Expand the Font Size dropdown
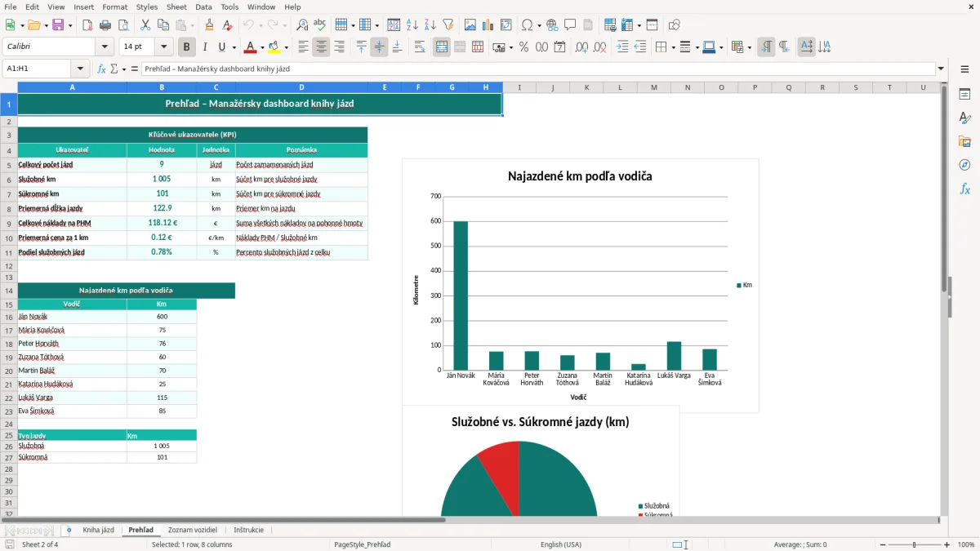This screenshot has height=551, width=980. tap(164, 47)
